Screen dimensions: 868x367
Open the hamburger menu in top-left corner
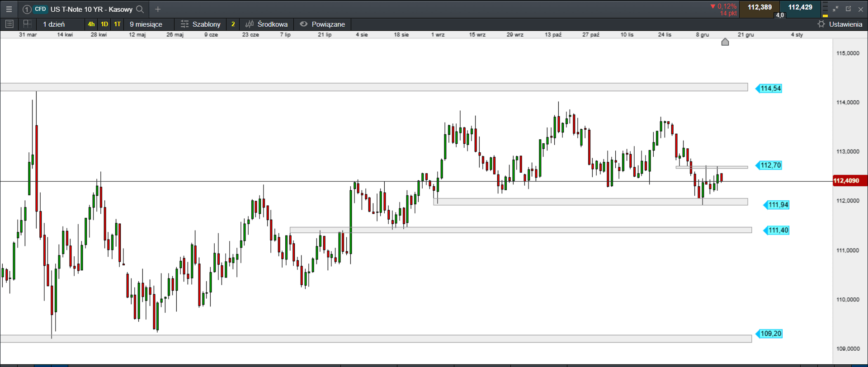pyautogui.click(x=9, y=9)
